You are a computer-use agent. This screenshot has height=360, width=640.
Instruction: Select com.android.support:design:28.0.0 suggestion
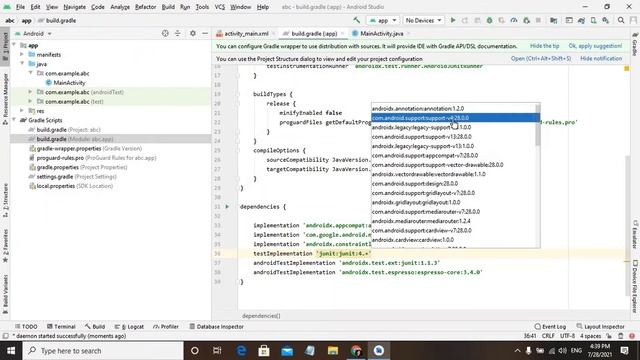click(453, 184)
